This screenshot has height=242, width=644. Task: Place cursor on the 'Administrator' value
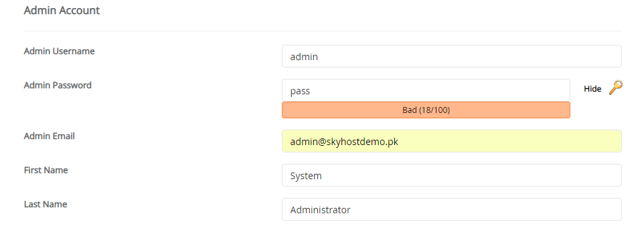[x=321, y=210]
